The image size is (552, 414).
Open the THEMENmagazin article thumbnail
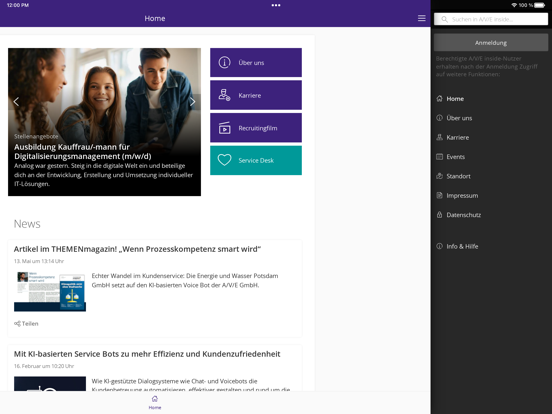click(50, 291)
